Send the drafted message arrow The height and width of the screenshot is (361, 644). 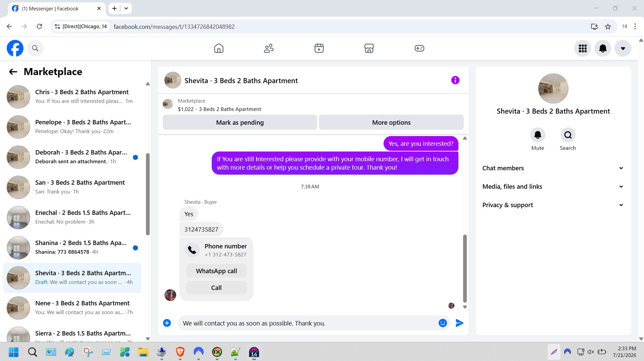(x=459, y=323)
